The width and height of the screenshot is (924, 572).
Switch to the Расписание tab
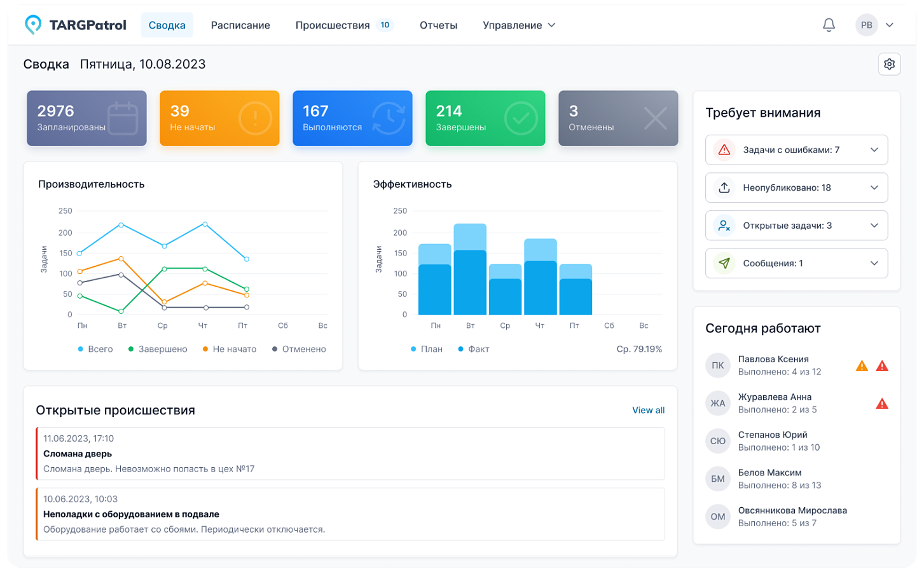[240, 25]
